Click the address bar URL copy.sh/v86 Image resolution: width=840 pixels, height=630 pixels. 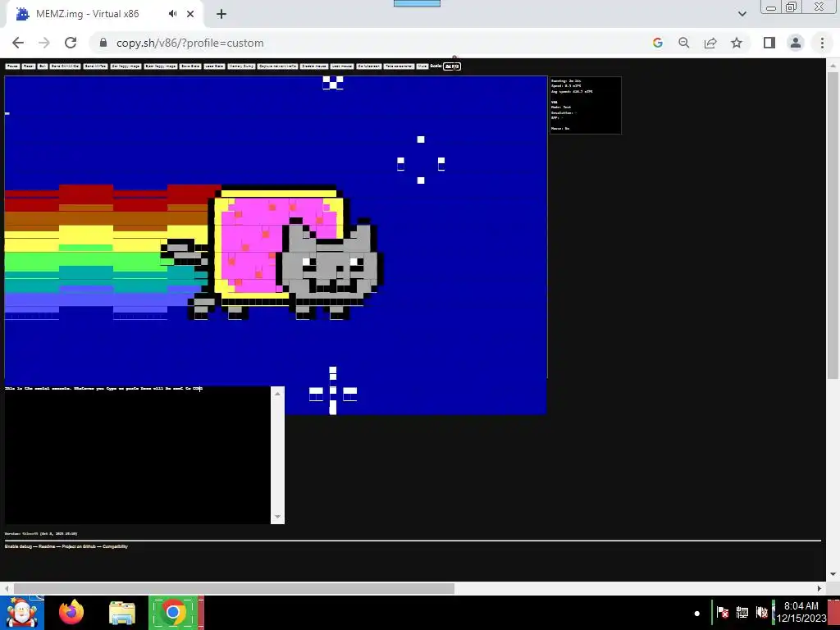tap(189, 43)
